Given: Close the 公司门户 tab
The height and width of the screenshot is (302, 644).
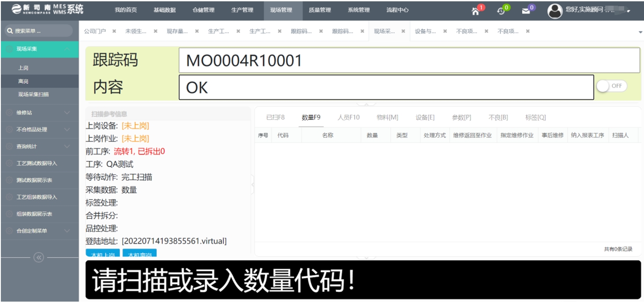Looking at the screenshot, I should pyautogui.click(x=114, y=31).
